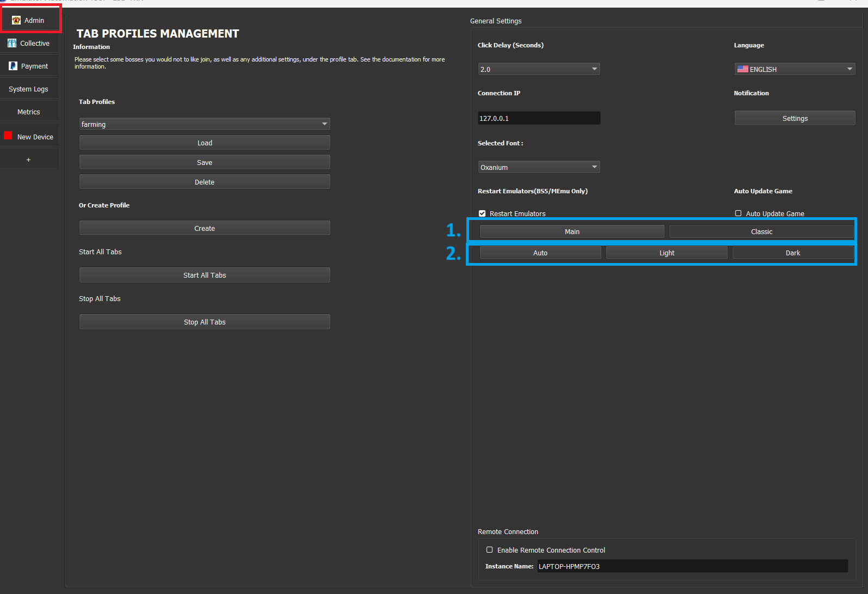The width and height of the screenshot is (868, 594).
Task: Create a new profile
Action: tap(205, 228)
